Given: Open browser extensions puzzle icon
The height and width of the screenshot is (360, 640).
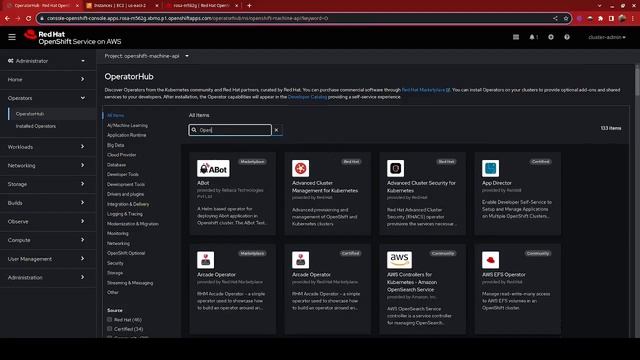Looking at the screenshot, I should (600, 18).
